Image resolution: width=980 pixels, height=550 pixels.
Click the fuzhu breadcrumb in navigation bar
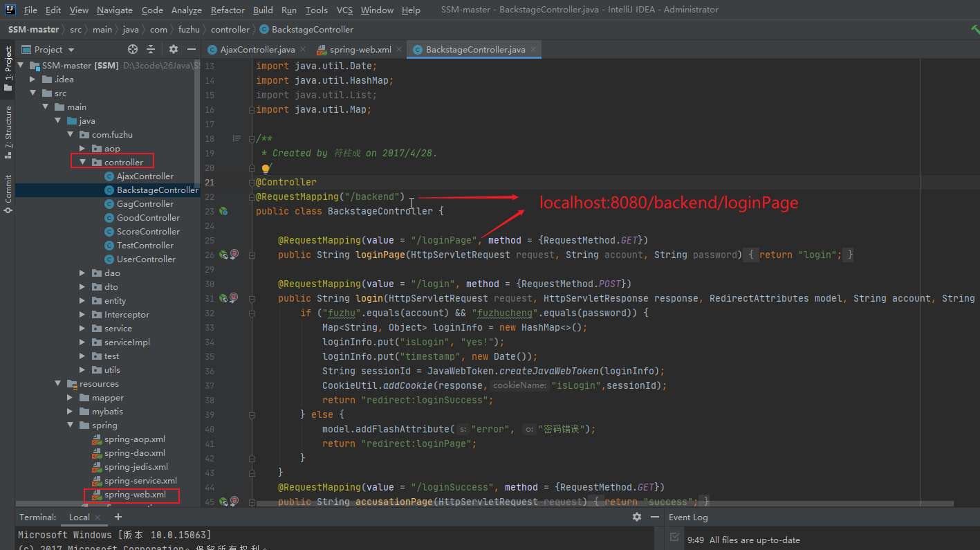point(189,29)
